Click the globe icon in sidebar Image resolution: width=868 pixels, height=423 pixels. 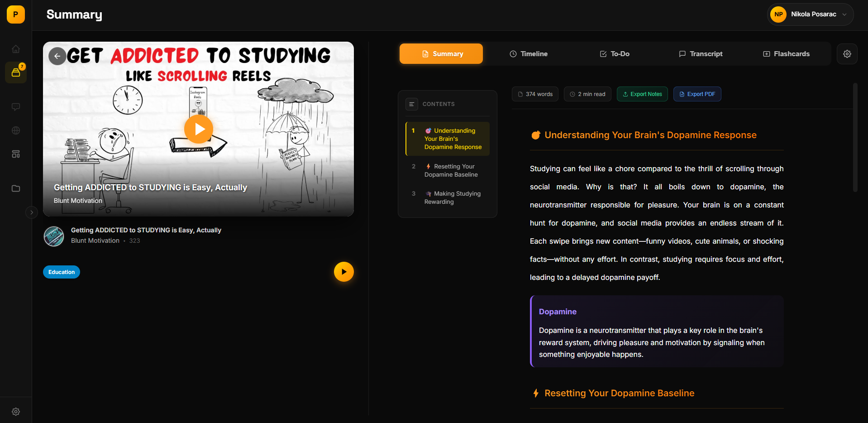[x=16, y=130]
